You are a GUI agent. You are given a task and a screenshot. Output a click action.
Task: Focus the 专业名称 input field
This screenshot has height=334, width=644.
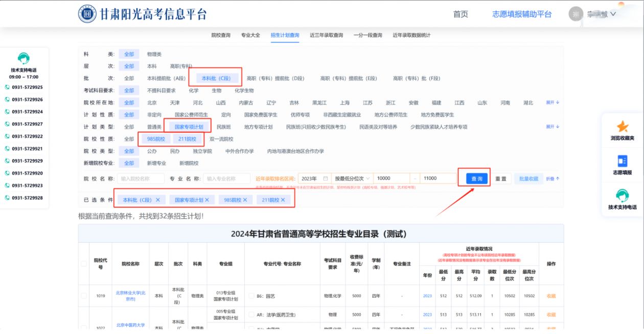227,178
